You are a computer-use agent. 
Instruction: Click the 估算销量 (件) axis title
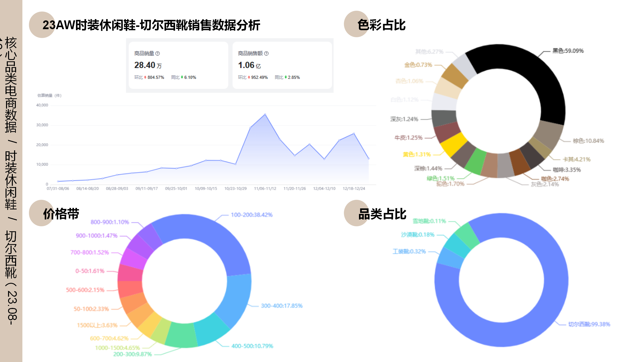[x=49, y=96]
